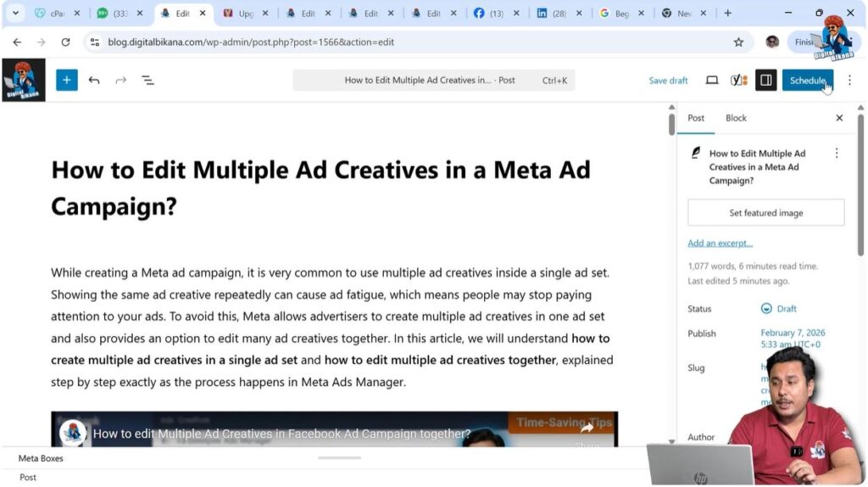The image size is (868, 487).
Task: Click Set featured image button
Action: point(765,213)
